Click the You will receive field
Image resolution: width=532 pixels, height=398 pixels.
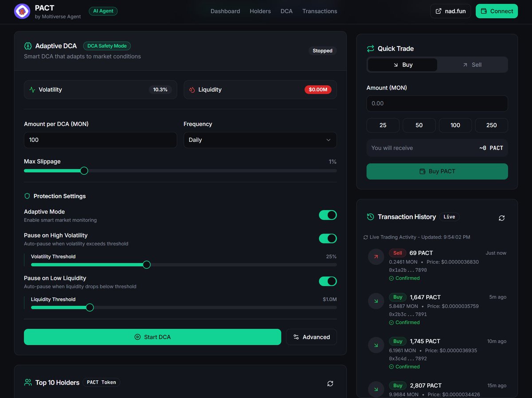[437, 148]
